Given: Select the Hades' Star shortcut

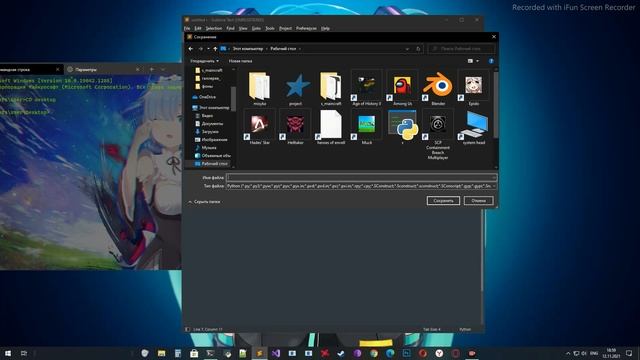Looking at the screenshot, I should click(260, 127).
